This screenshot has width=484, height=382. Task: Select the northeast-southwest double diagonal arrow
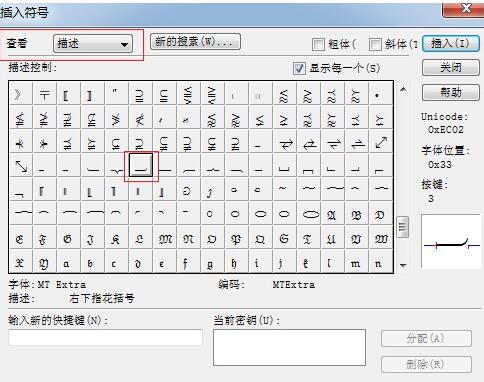pos(380,142)
